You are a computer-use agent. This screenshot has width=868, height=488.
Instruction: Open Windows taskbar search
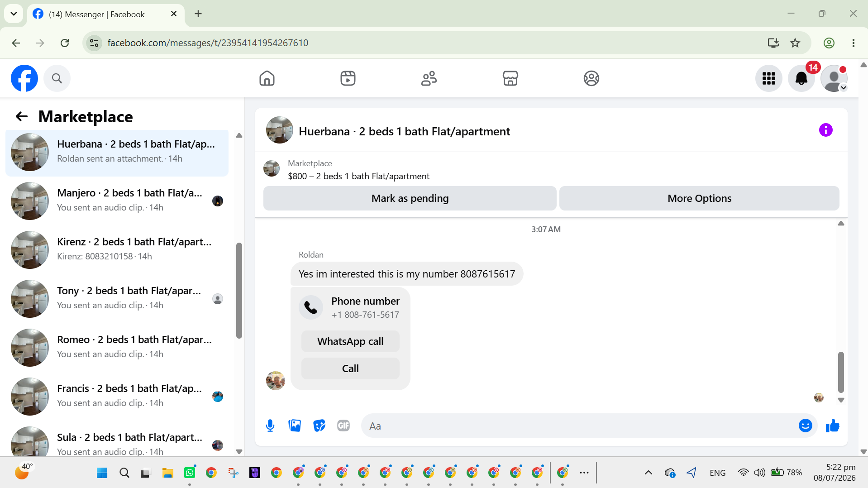click(124, 473)
